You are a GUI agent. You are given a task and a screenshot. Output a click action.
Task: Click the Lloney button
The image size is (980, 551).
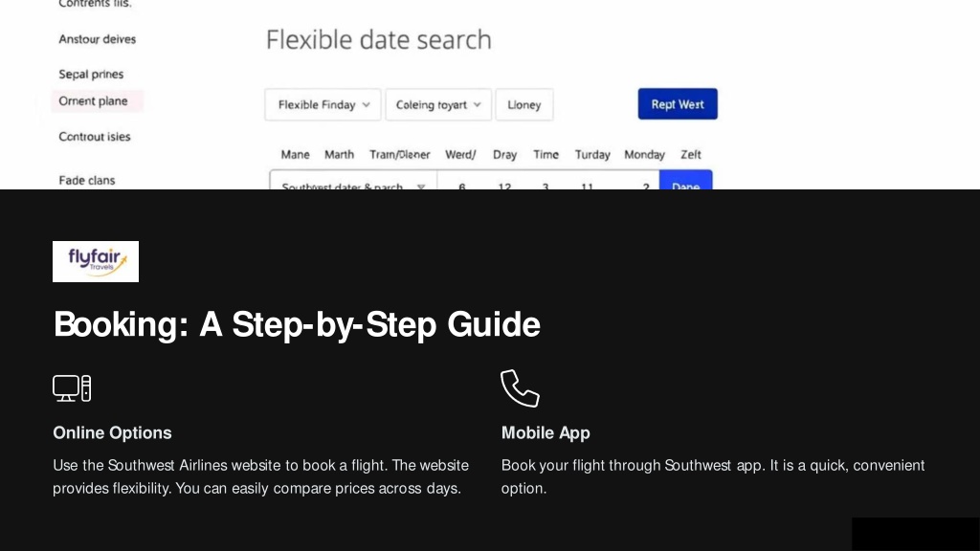[x=523, y=104]
